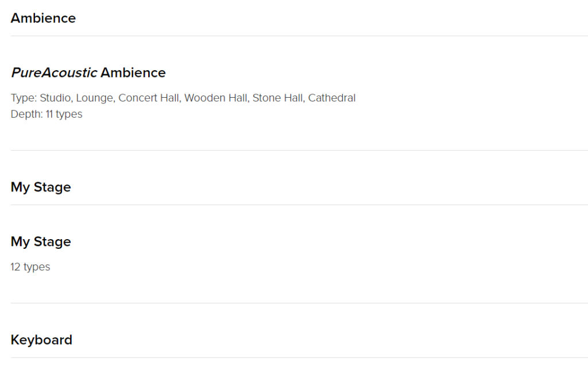Image resolution: width=588 pixels, height=373 pixels.
Task: Click the italic PureAcoustic word
Action: point(54,72)
